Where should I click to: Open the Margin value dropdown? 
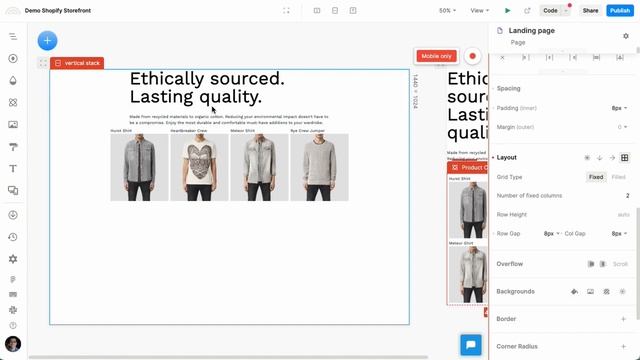(622, 127)
